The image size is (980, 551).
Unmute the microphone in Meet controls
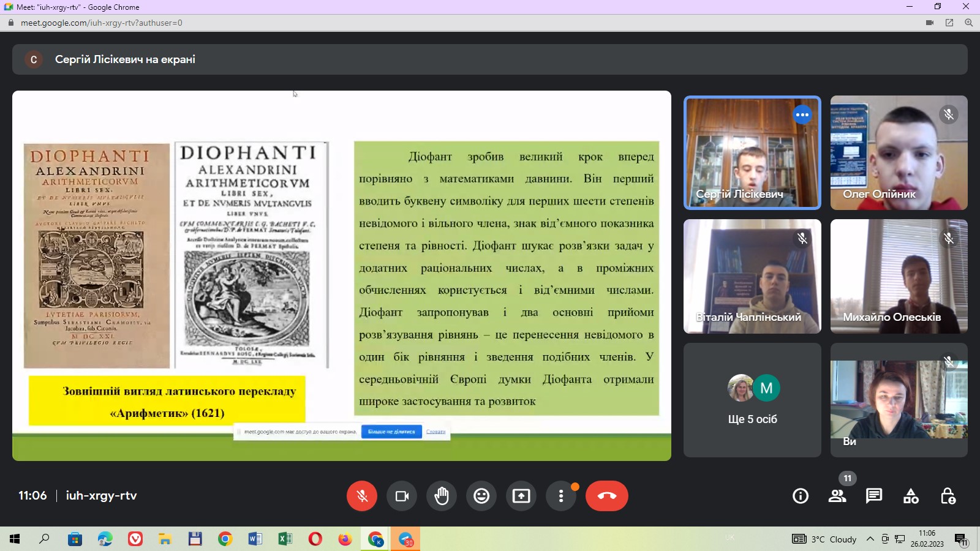(x=362, y=496)
